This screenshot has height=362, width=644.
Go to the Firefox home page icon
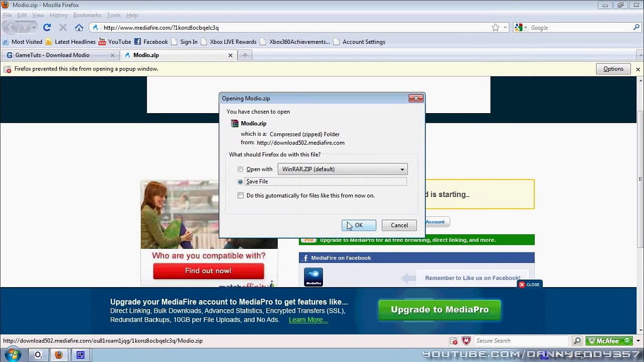tap(79, 28)
